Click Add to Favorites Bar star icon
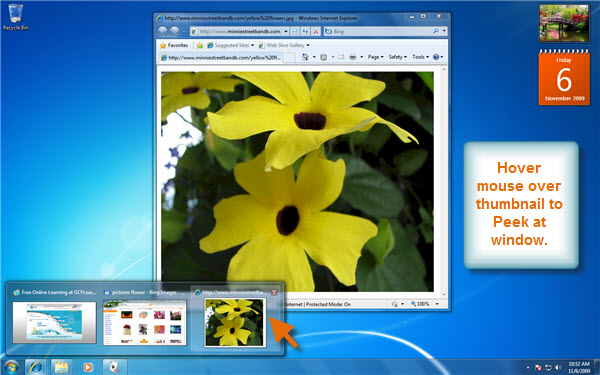Viewport: 600px width, 375px height. (199, 46)
